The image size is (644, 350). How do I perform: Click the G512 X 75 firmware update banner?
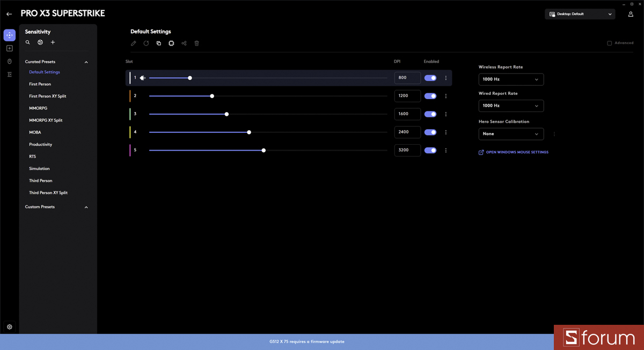[307, 341]
